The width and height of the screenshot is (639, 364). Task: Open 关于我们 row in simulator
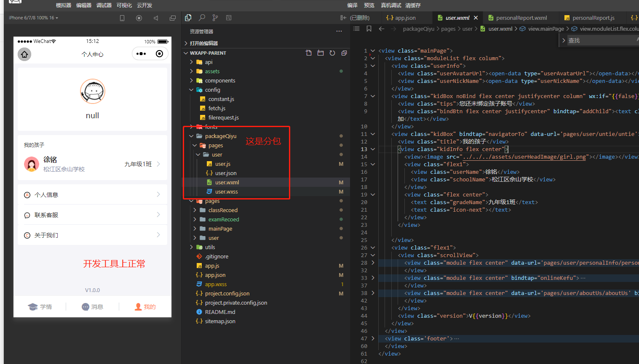point(92,235)
